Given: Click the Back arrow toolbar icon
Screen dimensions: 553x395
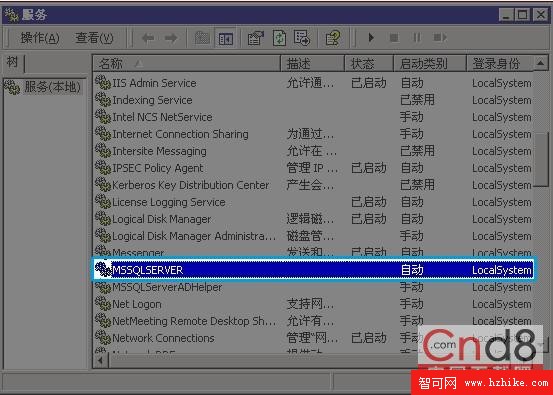Looking at the screenshot, I should click(148, 38).
